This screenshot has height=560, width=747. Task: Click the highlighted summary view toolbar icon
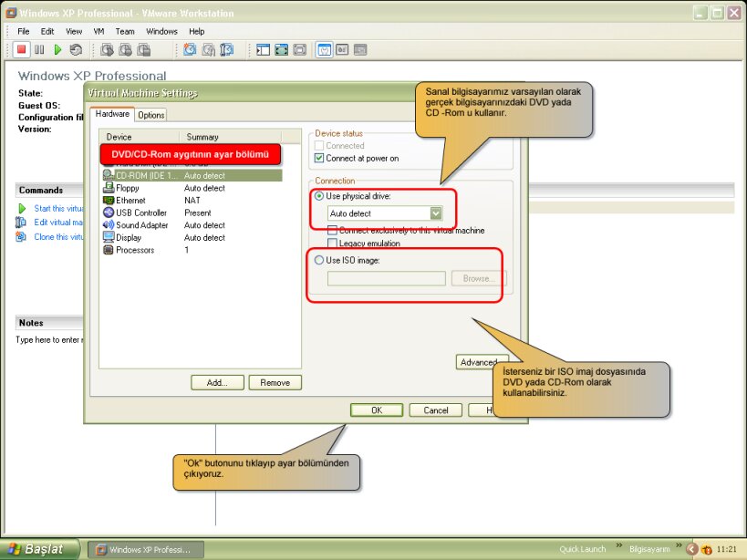(x=325, y=49)
